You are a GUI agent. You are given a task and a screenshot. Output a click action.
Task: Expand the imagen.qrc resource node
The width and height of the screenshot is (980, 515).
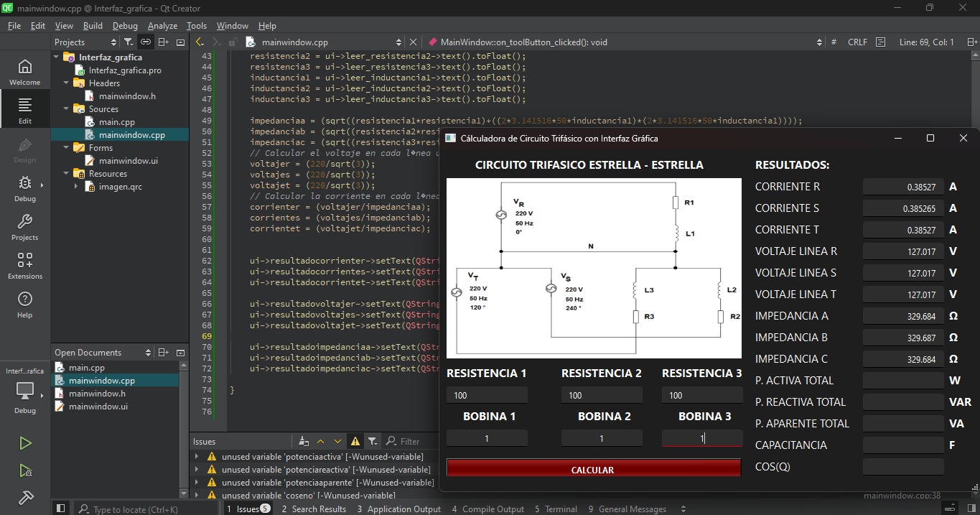point(77,187)
